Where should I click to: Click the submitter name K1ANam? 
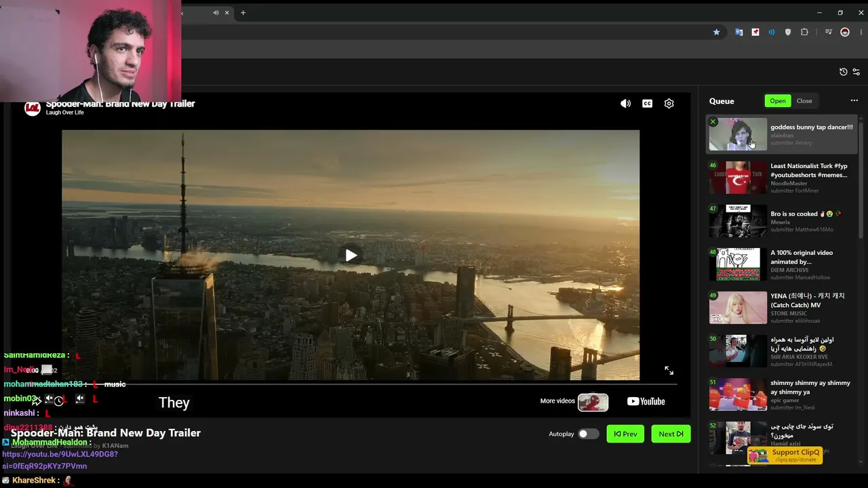click(115, 446)
